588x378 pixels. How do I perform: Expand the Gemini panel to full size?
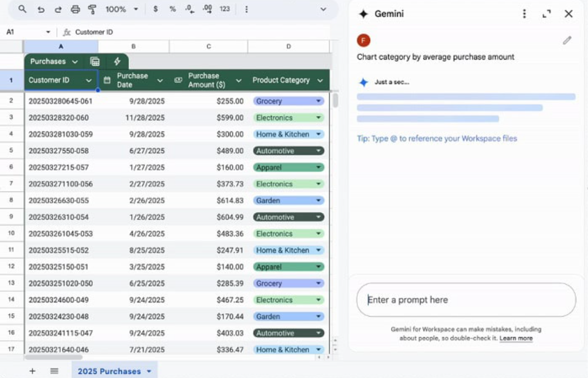tap(546, 14)
